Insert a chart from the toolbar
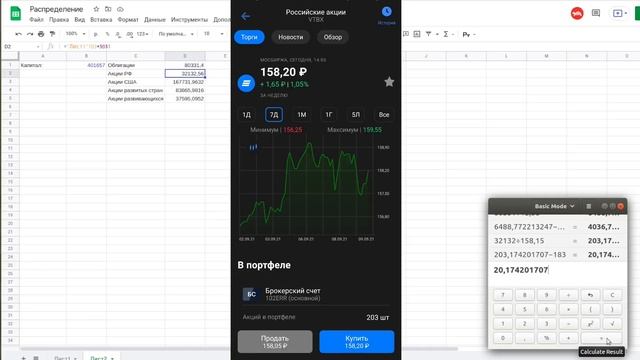This screenshot has width=640, height=360. click(417, 34)
